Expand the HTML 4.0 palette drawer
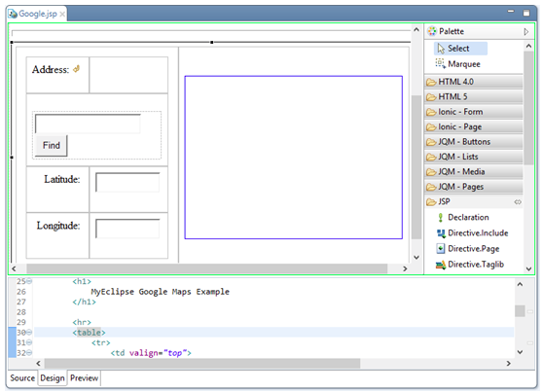542x392 pixels. click(x=474, y=82)
